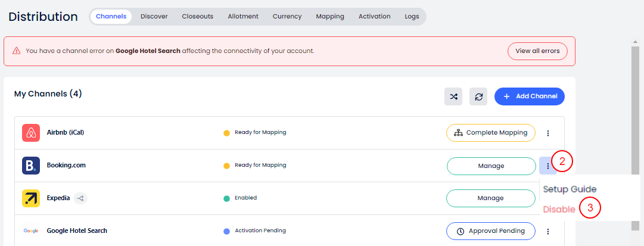This screenshot has width=644, height=246.
Task: Switch to the Discover tab
Action: (154, 17)
